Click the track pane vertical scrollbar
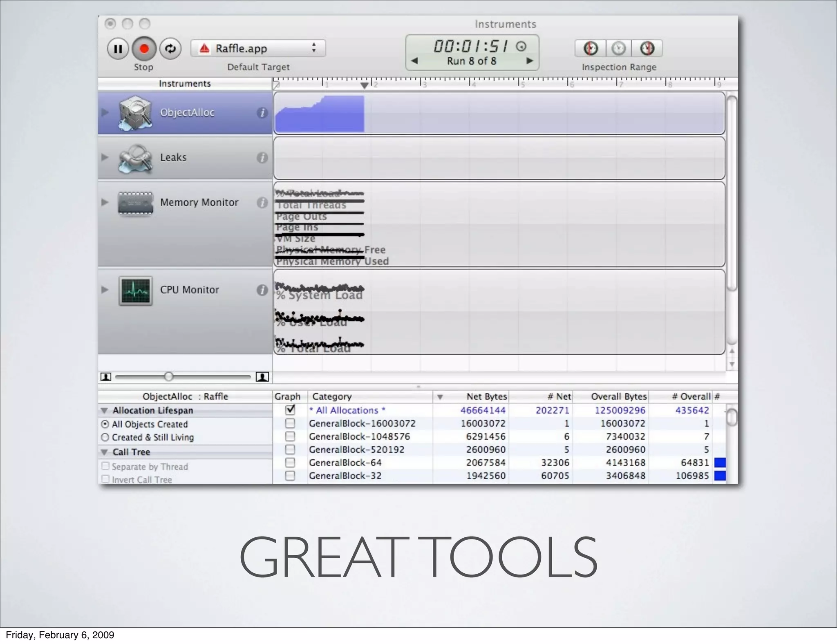The width and height of the screenshot is (837, 644). pyautogui.click(x=732, y=193)
